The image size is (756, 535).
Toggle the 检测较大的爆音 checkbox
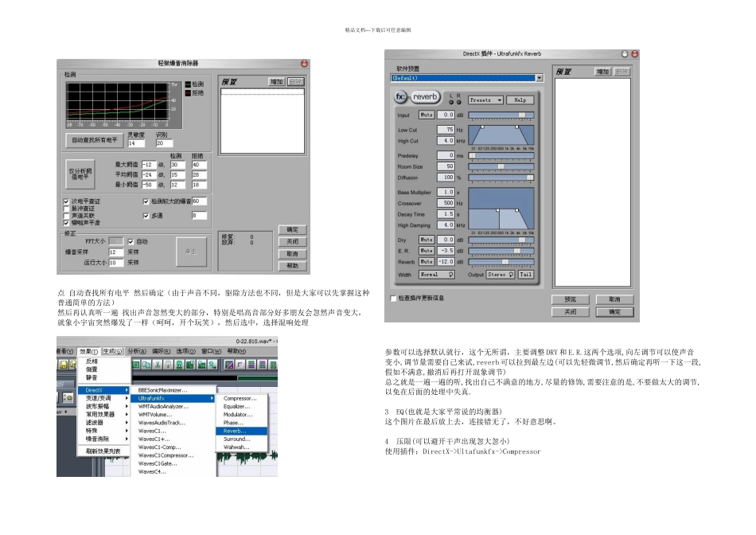click(x=146, y=201)
